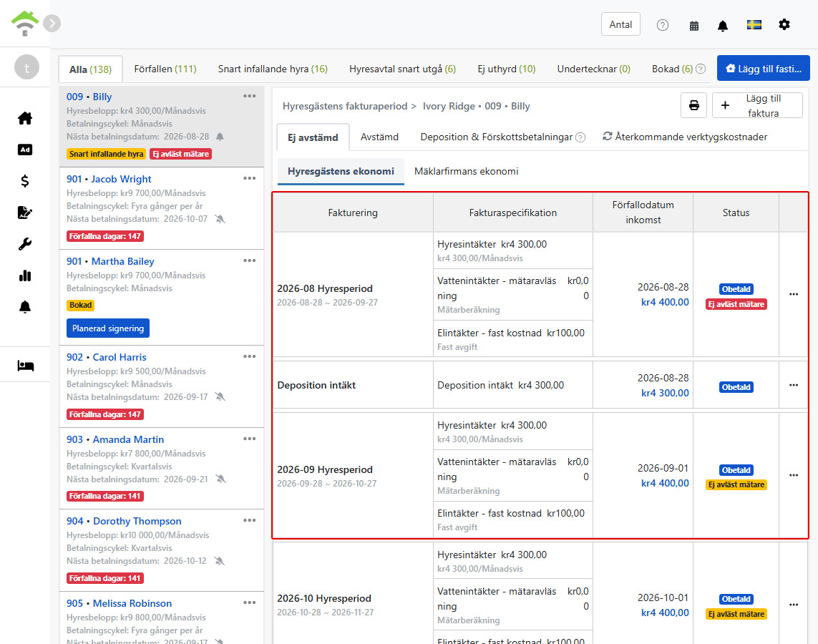Viewport: 818px width, 644px height.
Task: Select Hyresgästens ekonomi tab
Action: [341, 171]
